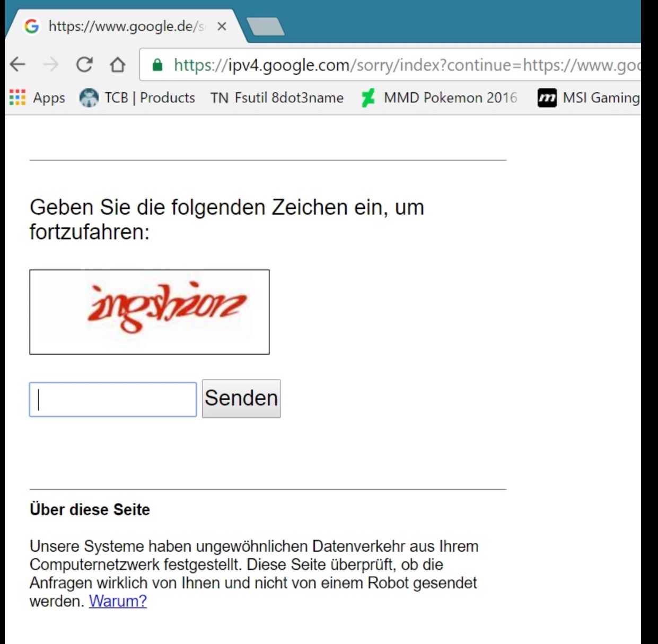Open the MMD Pokemon 2016 bookmark
Image resolution: width=658 pixels, height=644 pixels.
tap(439, 98)
